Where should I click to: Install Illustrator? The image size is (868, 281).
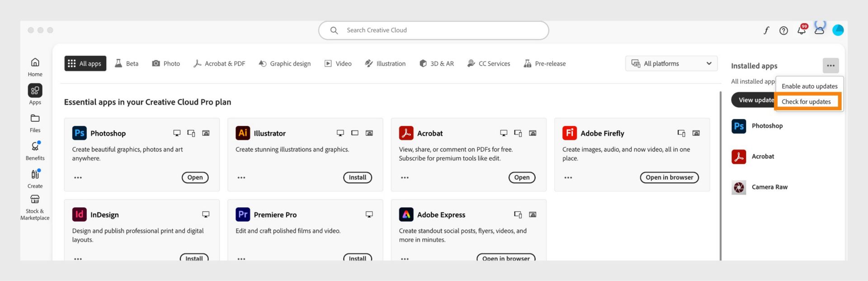357,177
